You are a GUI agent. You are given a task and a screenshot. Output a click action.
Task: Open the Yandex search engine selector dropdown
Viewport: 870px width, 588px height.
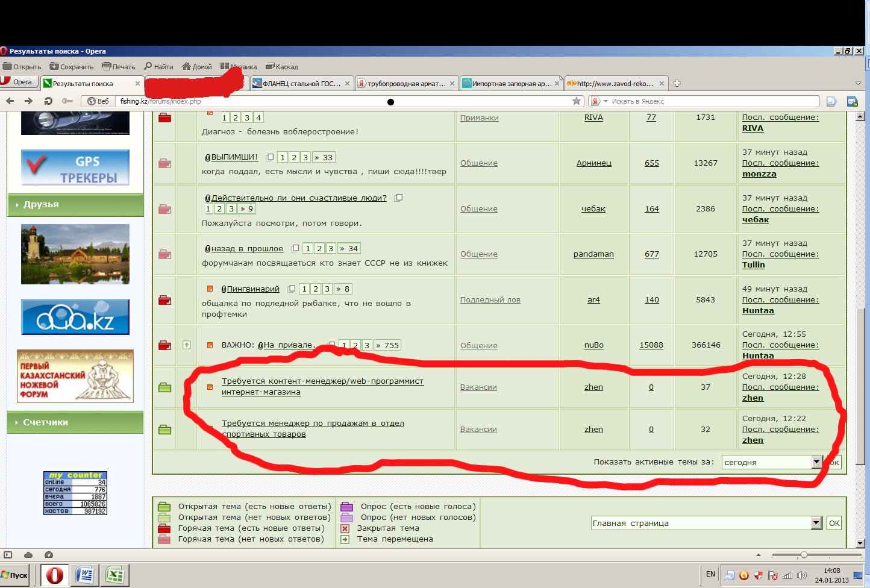599,101
